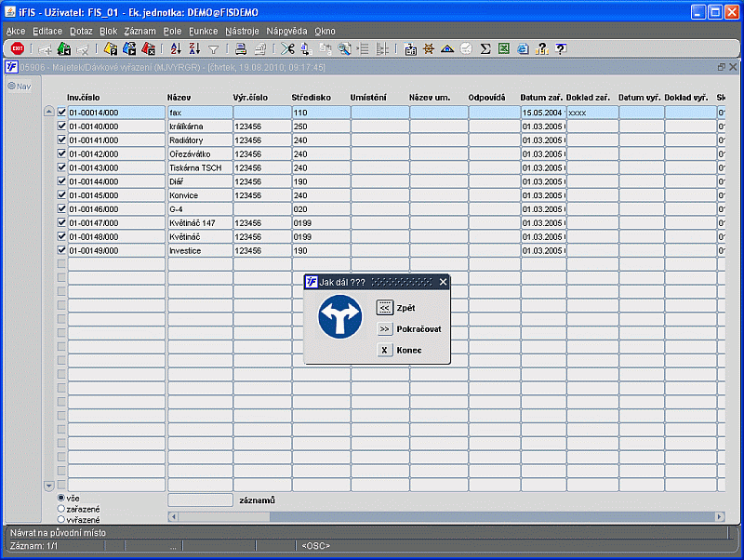The height and width of the screenshot is (560, 744).
Task: Select the 'vyřazené' radio button
Action: [x=61, y=519]
